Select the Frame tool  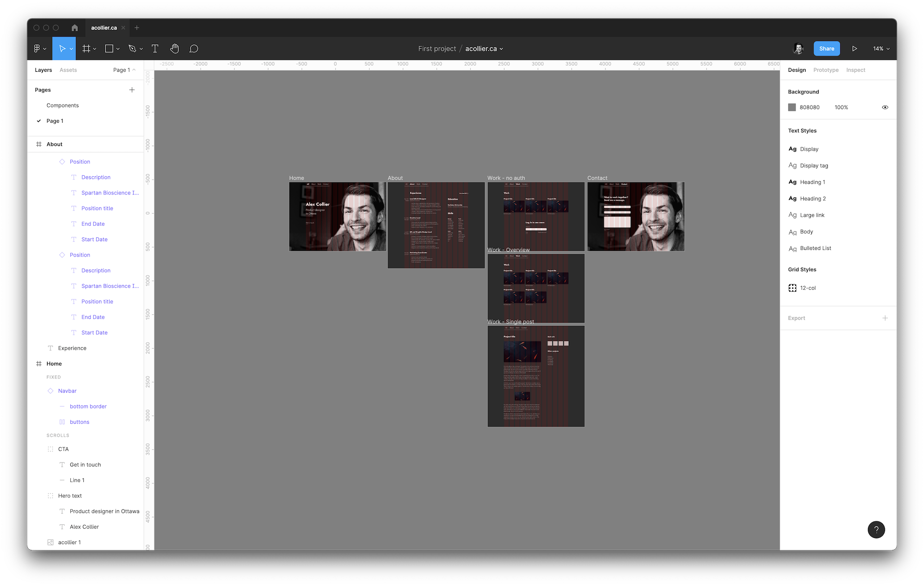click(86, 48)
